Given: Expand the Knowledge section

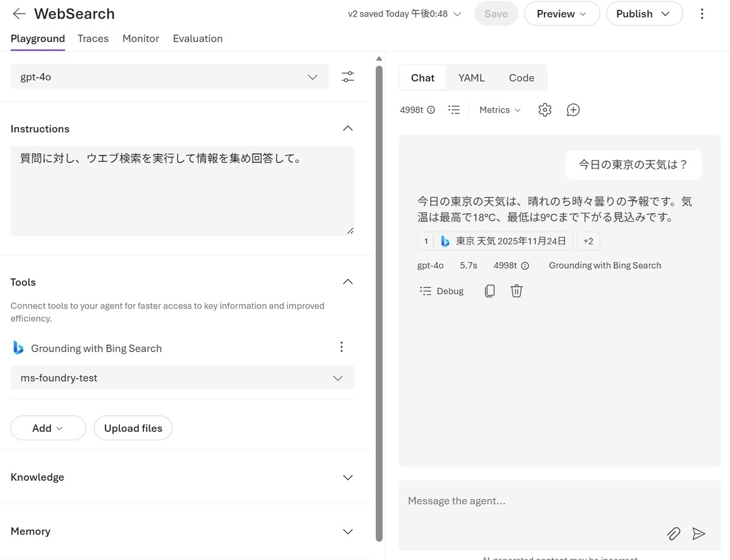Looking at the screenshot, I should tap(348, 477).
